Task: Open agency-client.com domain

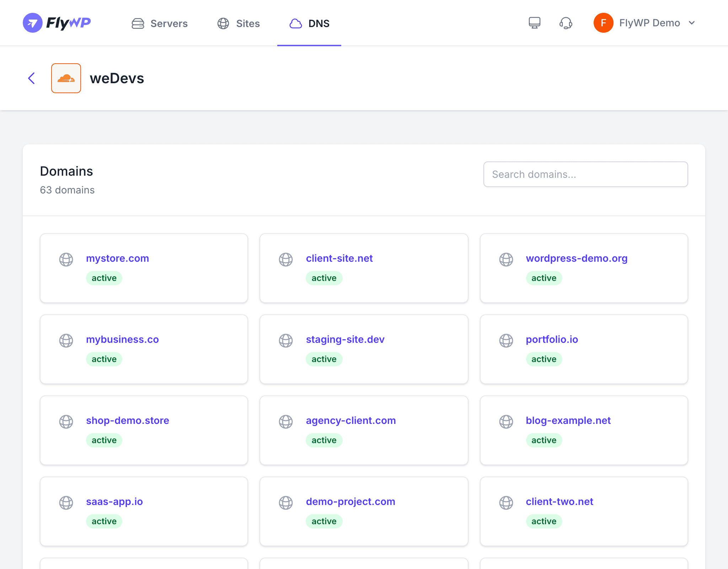Action: coord(351,420)
